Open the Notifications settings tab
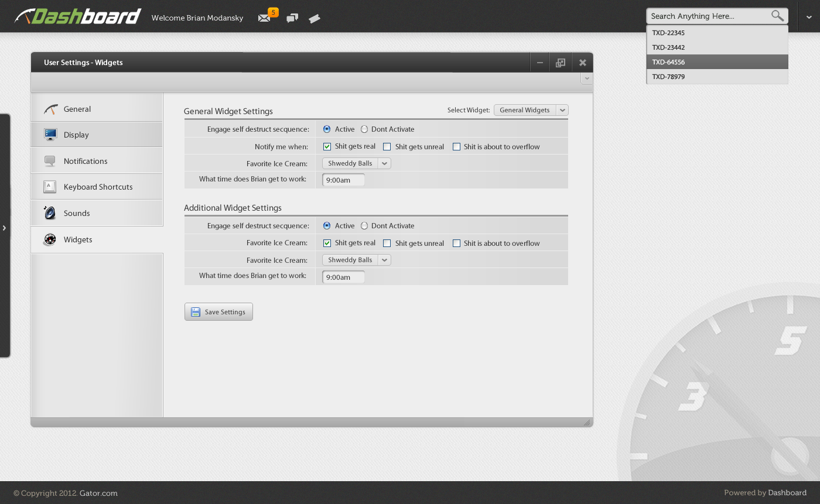The width and height of the screenshot is (820, 504). point(97,161)
